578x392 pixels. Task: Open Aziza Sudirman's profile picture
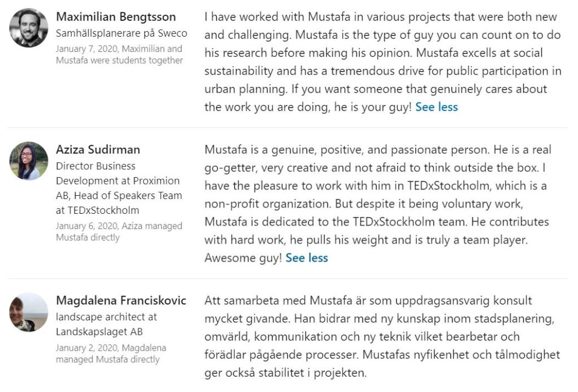tap(29, 161)
